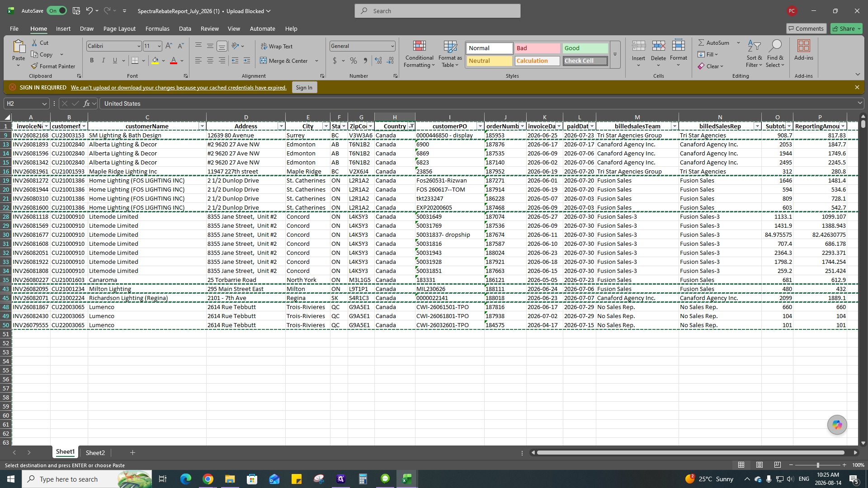Open Format as Table gallery
Viewport: 868px width, 488px height.
450,54
